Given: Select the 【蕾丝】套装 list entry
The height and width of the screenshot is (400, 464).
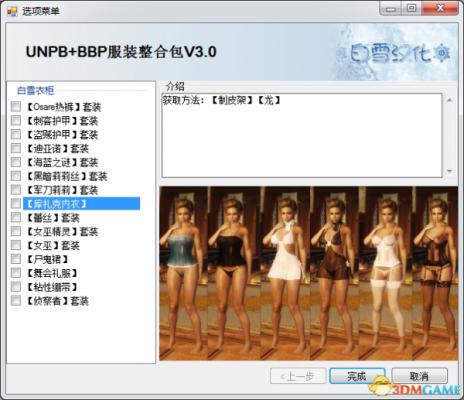Looking at the screenshot, I should (x=53, y=218).
